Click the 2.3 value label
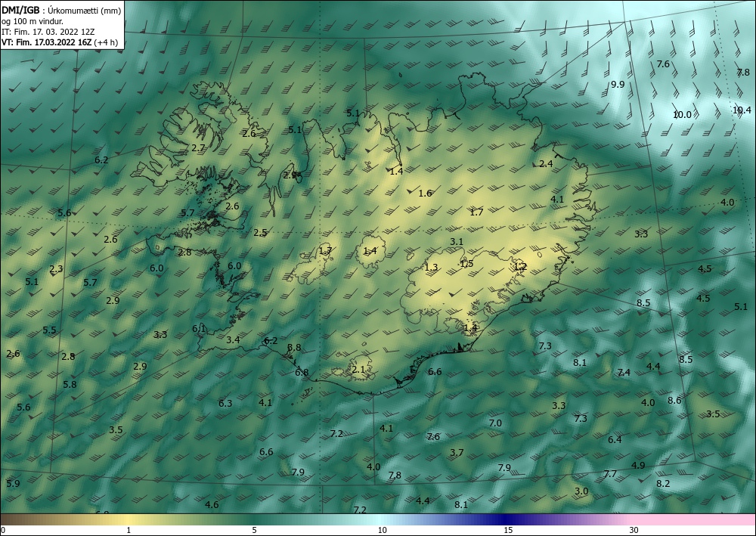This screenshot has height=536, width=756. (x=56, y=269)
